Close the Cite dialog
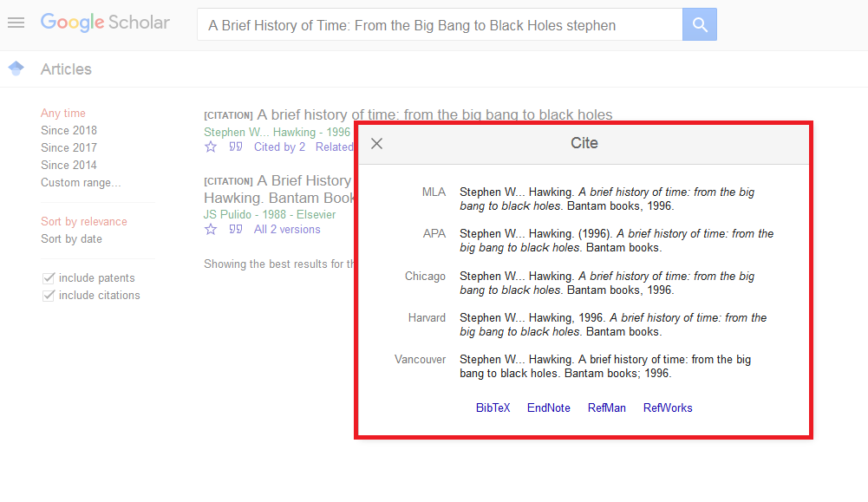 point(377,143)
